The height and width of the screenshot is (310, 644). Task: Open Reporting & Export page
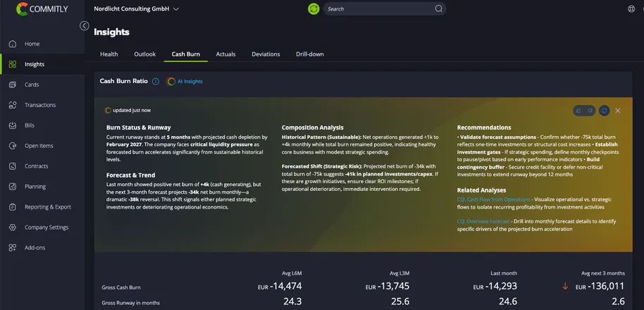48,207
